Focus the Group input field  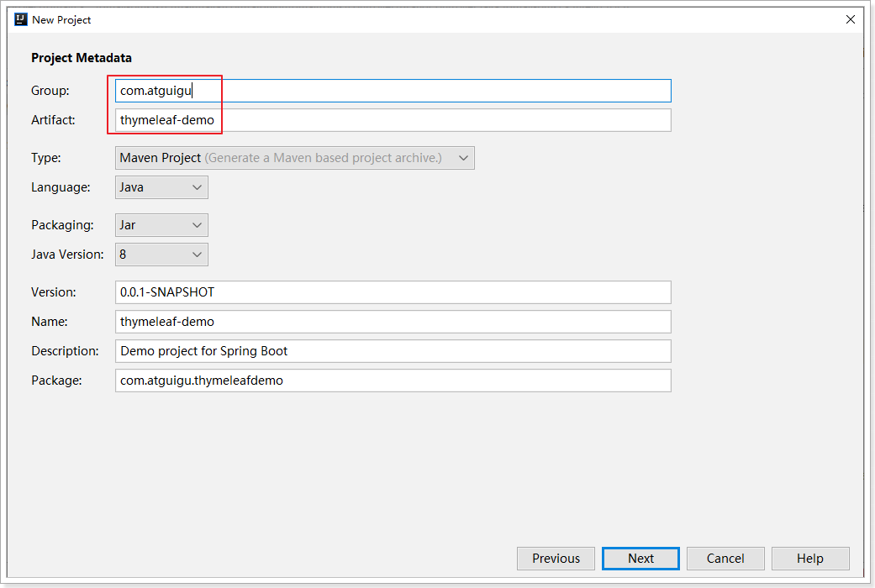393,91
